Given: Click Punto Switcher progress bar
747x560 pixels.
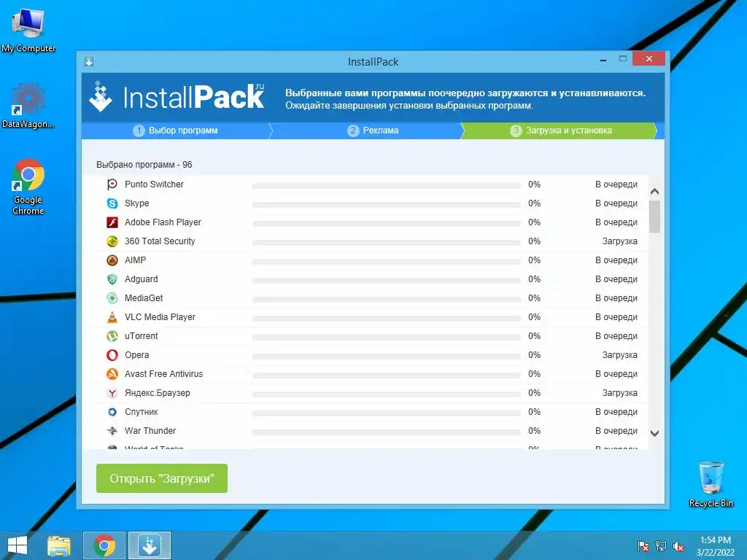Looking at the screenshot, I should (387, 186).
